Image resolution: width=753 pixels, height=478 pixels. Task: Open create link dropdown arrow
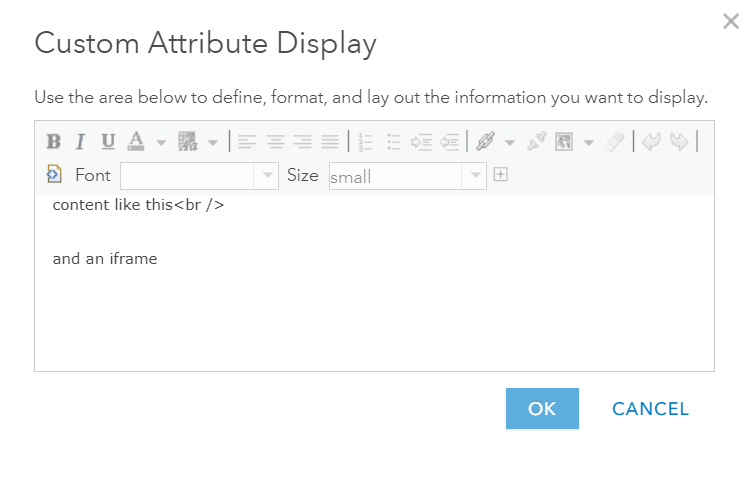tap(510, 143)
